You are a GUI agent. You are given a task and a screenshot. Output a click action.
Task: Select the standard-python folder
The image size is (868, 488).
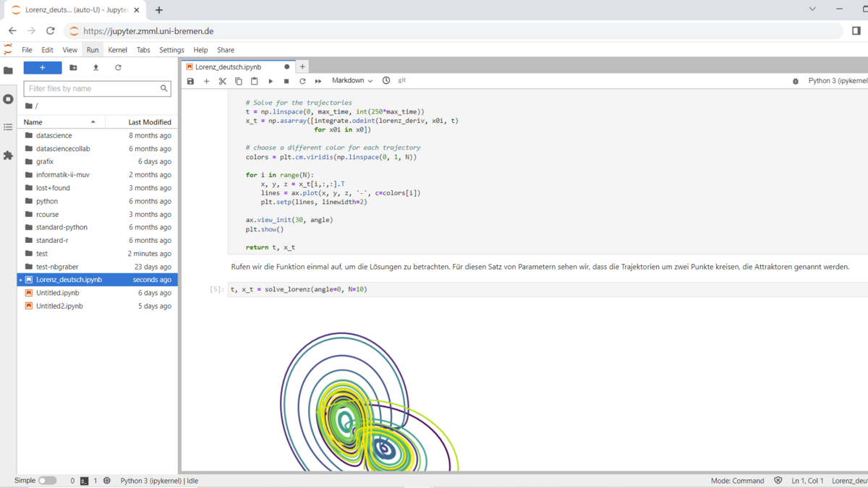click(x=98, y=227)
